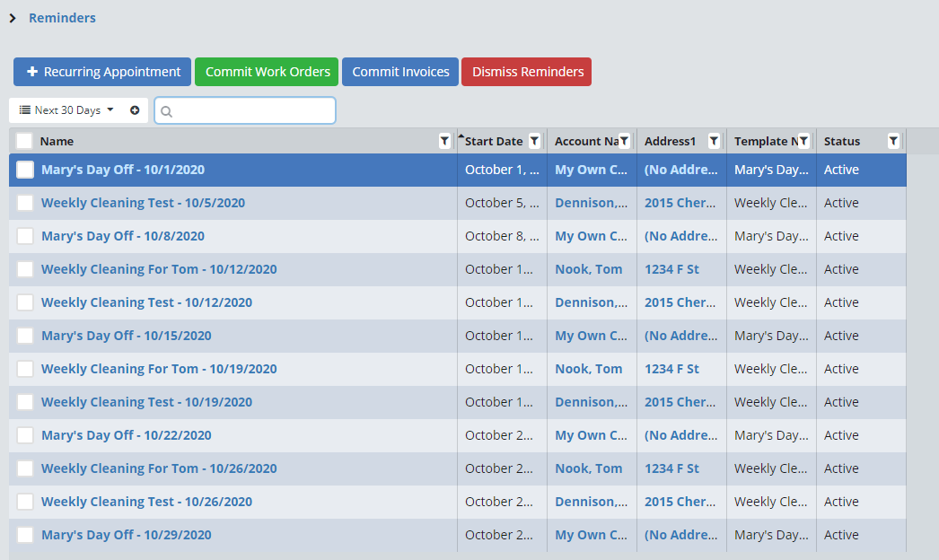Open the Status column filter
Screen dimensions: 939x560
pos(893,141)
